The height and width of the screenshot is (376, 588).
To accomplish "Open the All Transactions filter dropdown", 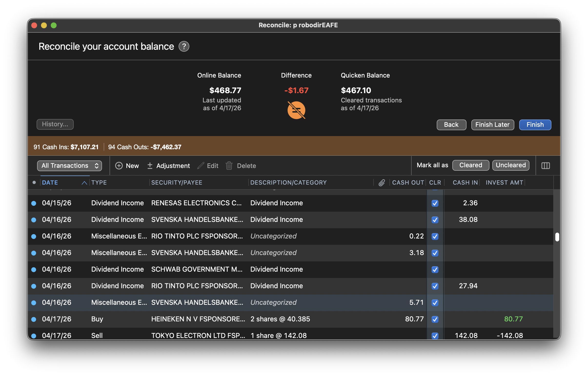I will point(69,166).
